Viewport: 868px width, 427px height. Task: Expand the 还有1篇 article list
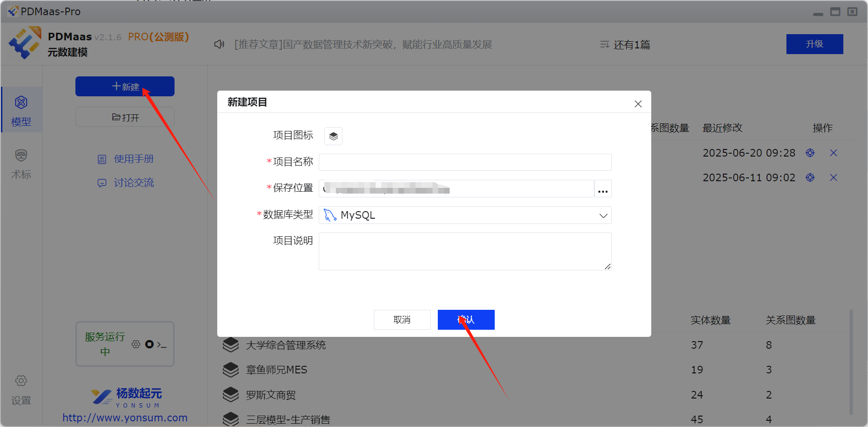(x=625, y=45)
